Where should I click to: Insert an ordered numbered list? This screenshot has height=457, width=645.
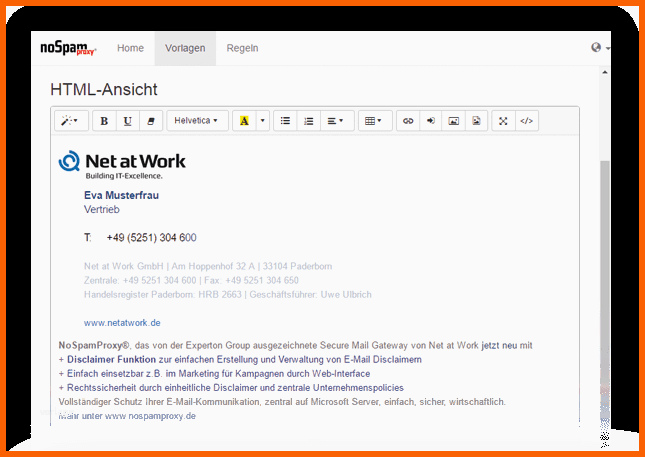coord(309,121)
